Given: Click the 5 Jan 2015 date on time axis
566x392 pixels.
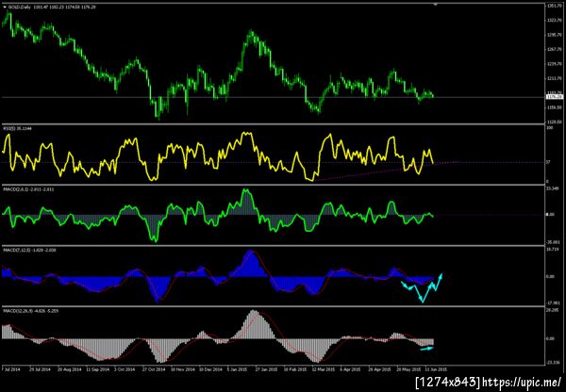Looking at the screenshot, I should pos(239,369).
